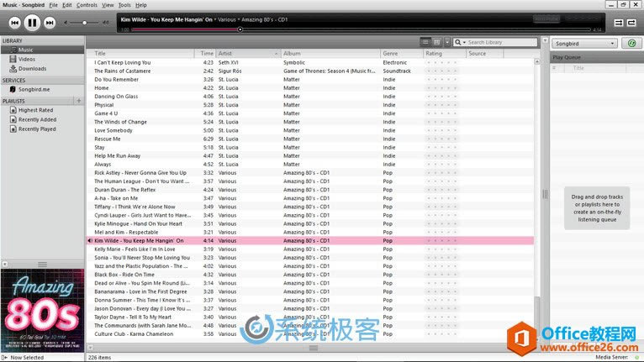Adjust the volume slider knob

click(x=85, y=23)
